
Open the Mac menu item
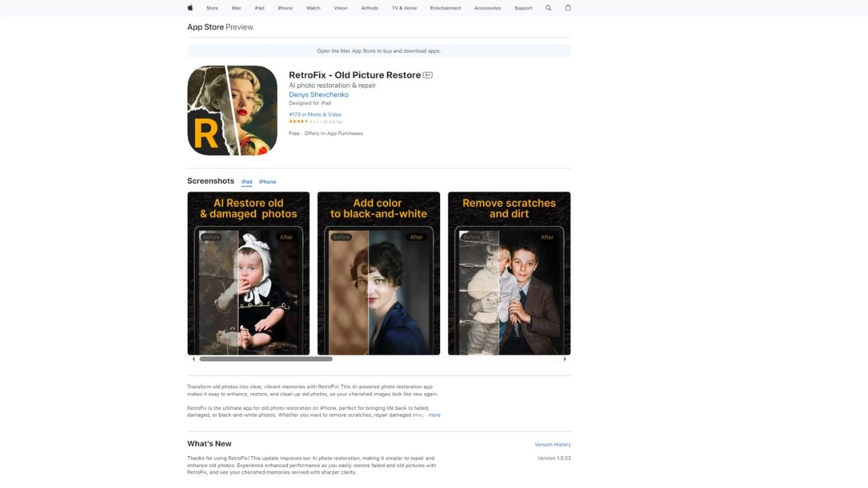tap(236, 8)
